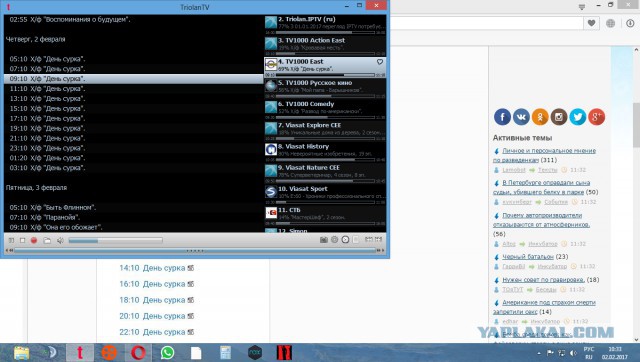Image resolution: width=640 pixels, height=362 pixels.
Task: Click the VK icon on the web page
Action: tap(521, 117)
